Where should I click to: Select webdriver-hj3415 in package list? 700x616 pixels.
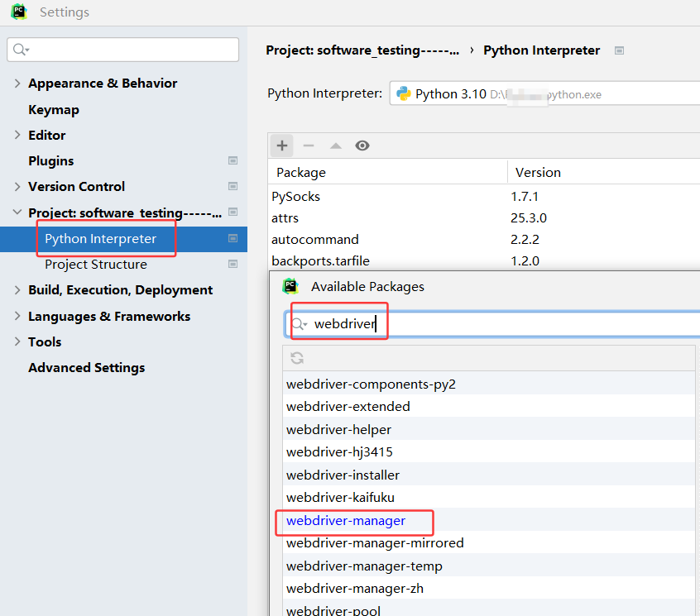point(489,451)
